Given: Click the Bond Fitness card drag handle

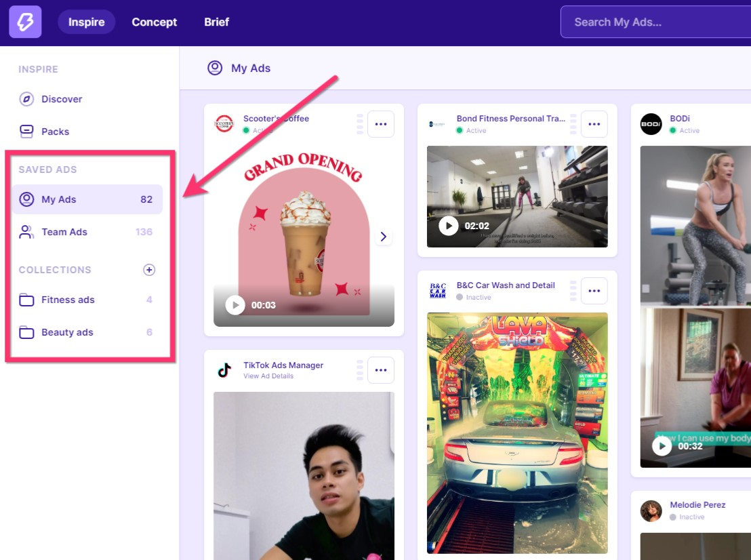Looking at the screenshot, I should pyautogui.click(x=573, y=124).
